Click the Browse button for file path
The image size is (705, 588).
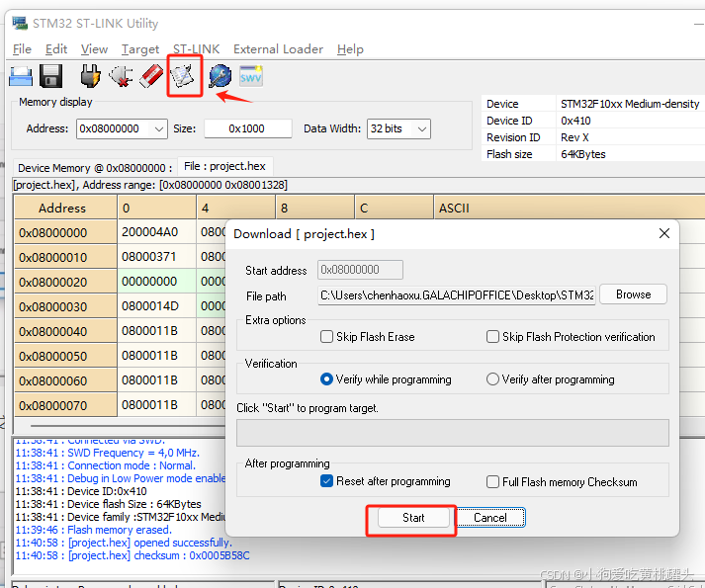(634, 294)
